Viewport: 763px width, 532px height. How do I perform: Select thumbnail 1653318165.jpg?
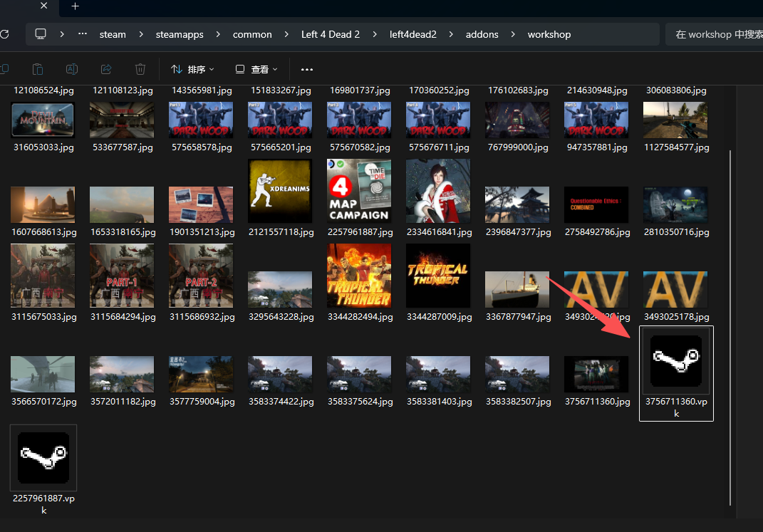click(122, 204)
